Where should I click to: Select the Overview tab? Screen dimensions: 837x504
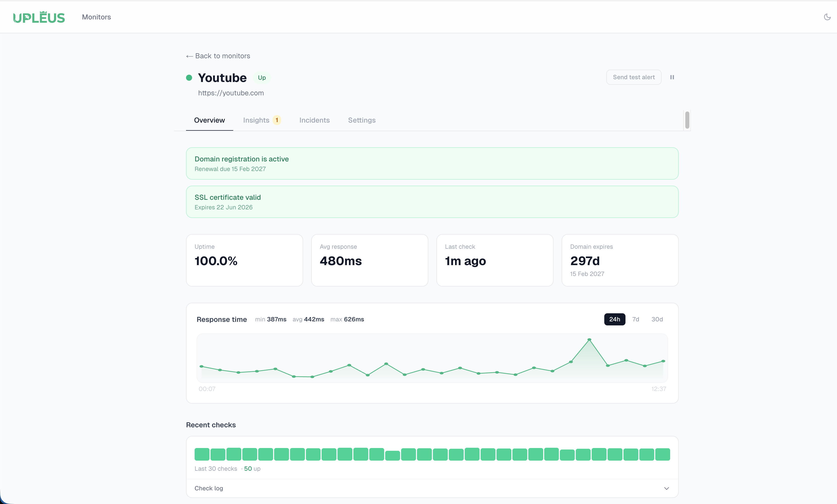click(x=209, y=120)
